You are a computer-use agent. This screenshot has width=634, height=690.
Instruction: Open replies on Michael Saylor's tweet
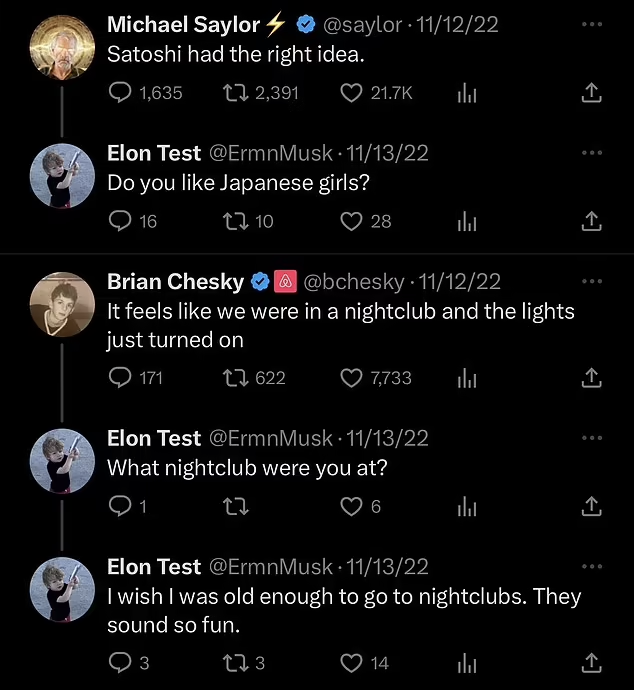(x=120, y=93)
